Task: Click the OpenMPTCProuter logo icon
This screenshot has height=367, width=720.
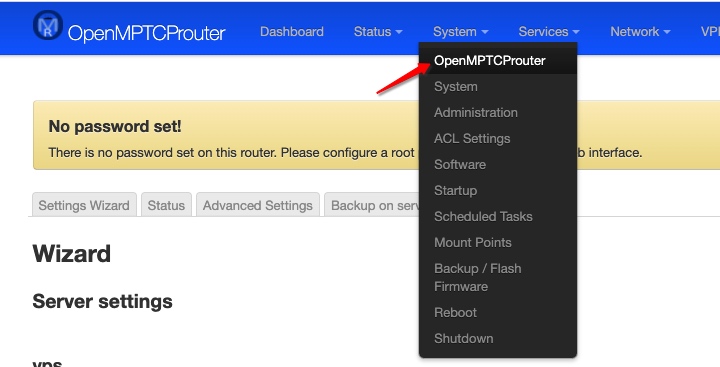Action: tap(48, 25)
